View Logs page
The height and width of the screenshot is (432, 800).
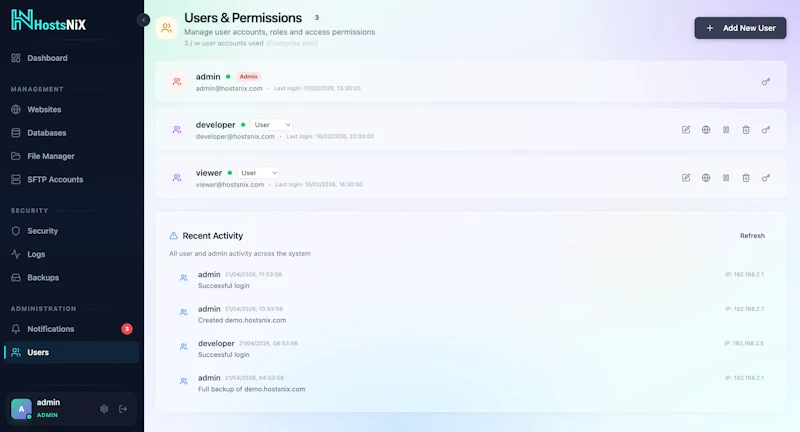tap(71, 255)
